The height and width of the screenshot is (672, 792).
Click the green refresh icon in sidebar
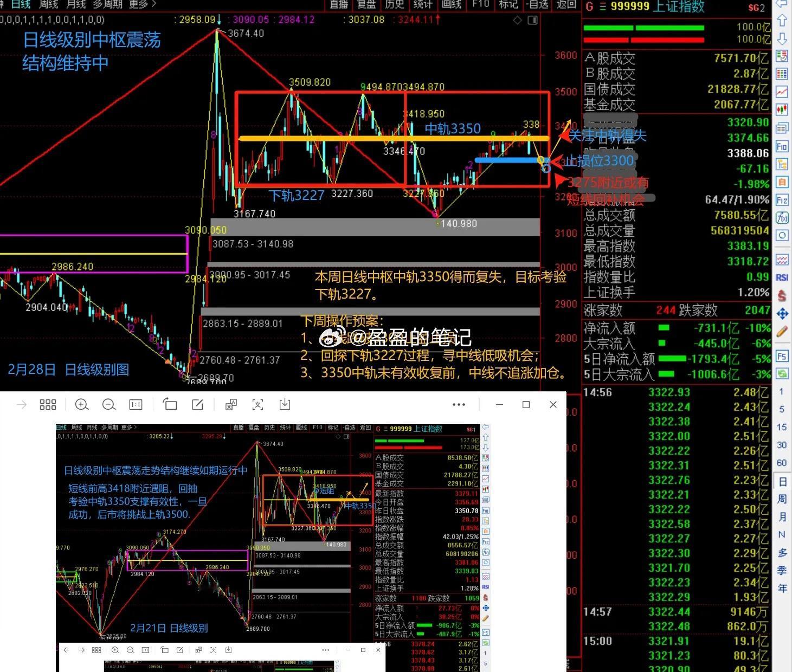(x=782, y=373)
